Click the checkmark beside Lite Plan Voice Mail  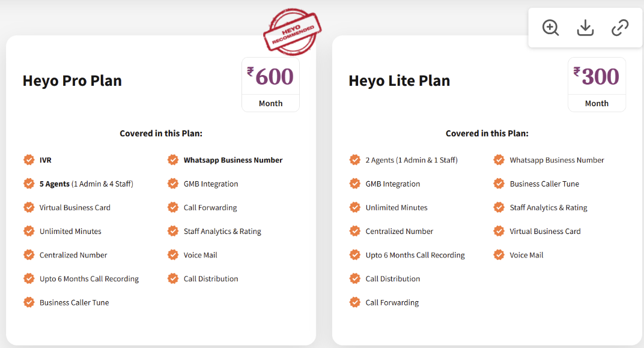click(x=499, y=255)
